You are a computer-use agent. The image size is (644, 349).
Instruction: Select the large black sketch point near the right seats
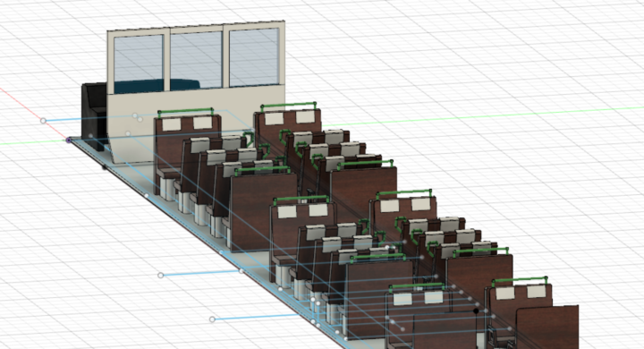tap(476, 311)
